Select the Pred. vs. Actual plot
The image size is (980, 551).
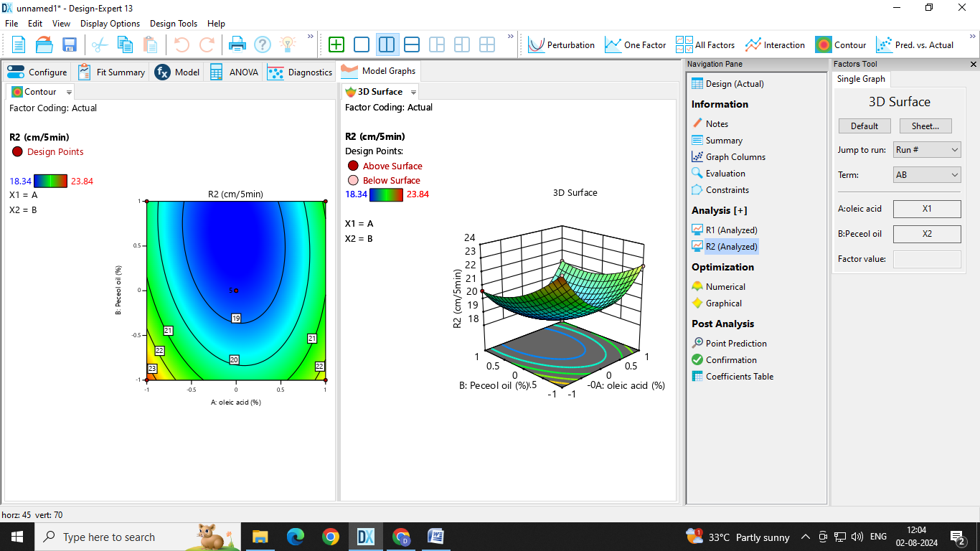pyautogui.click(x=915, y=44)
